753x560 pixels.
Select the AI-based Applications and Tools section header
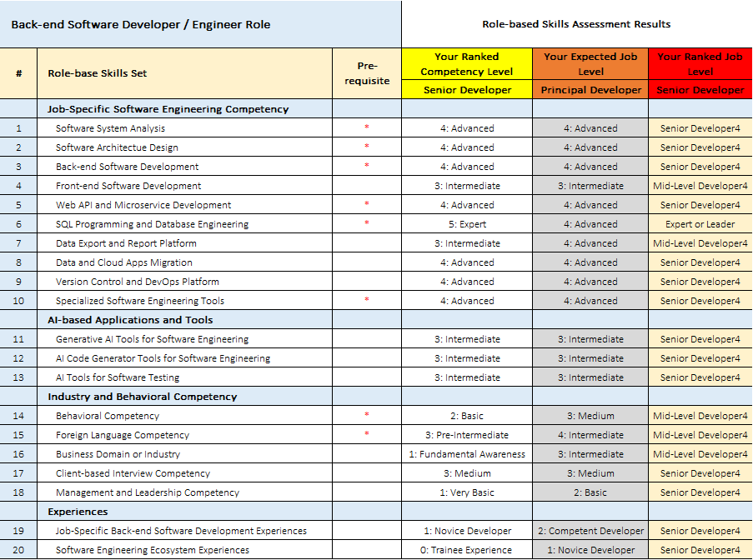pos(130,320)
